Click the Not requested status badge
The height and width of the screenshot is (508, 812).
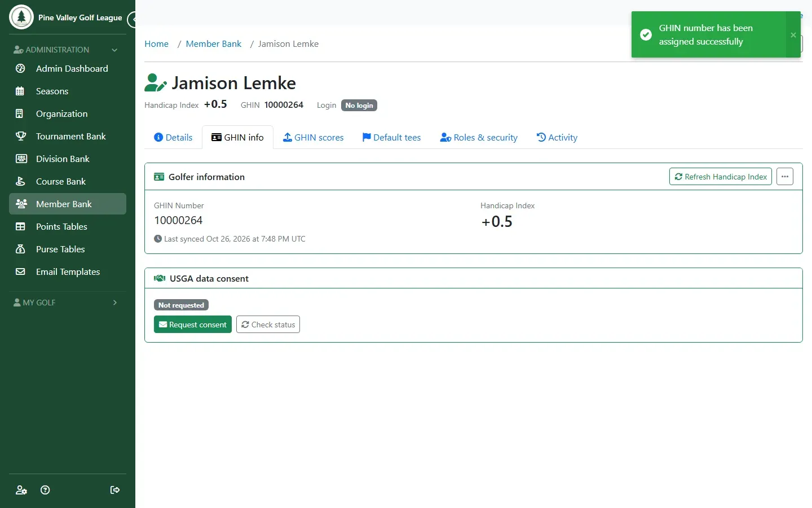tap(181, 305)
